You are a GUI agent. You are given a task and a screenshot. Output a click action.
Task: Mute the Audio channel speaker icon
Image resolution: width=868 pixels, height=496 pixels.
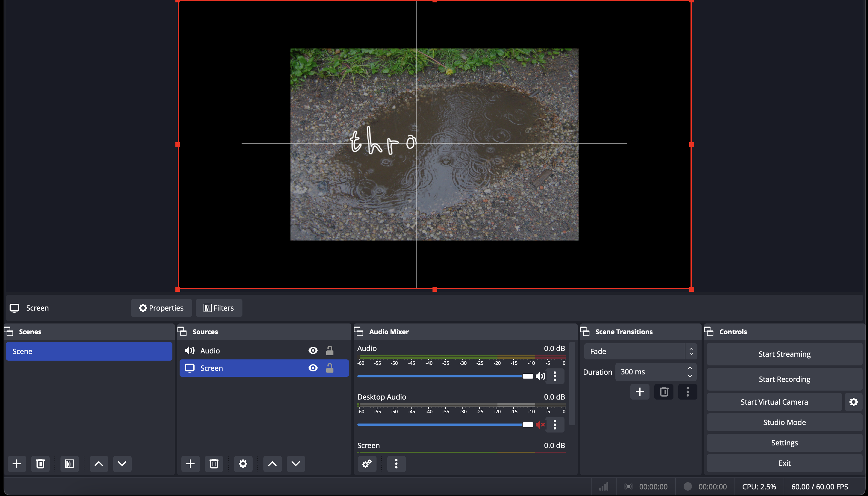point(540,376)
